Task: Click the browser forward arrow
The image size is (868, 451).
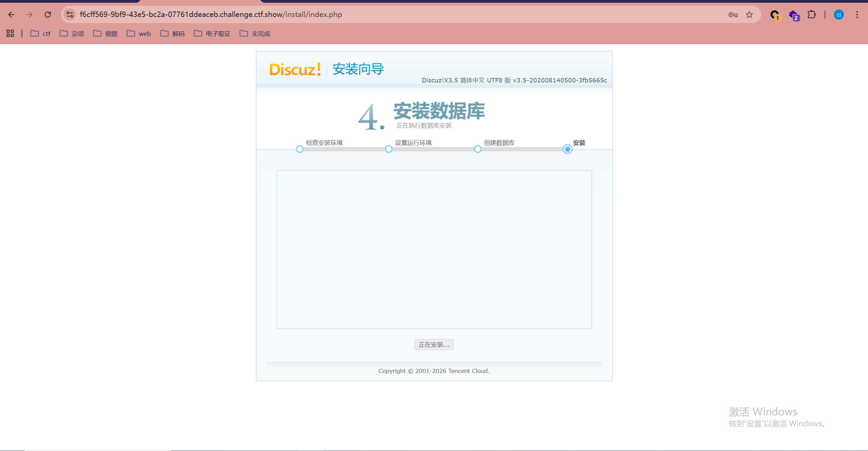Action: click(29, 15)
